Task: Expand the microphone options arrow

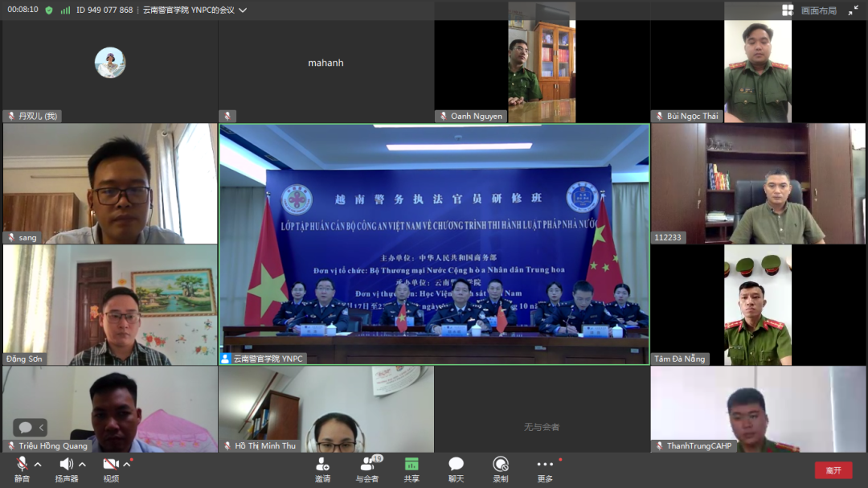Action: point(38,465)
